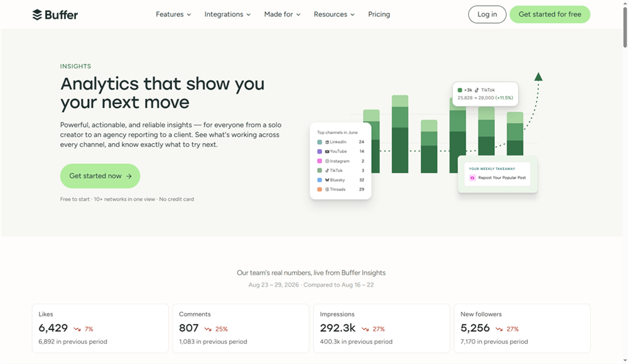The height and width of the screenshot is (364, 628).
Task: Click the Likes stat card
Action: 100,328
